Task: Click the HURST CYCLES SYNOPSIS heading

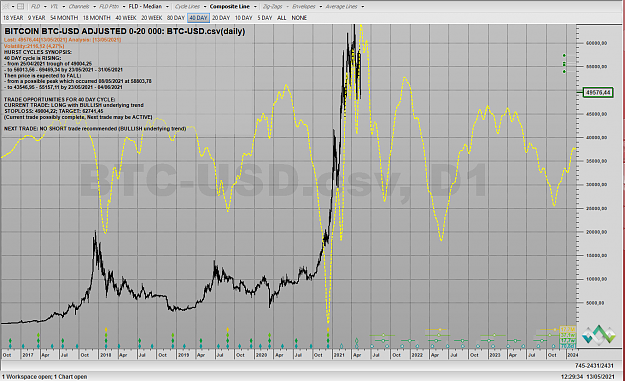Action: (37, 52)
